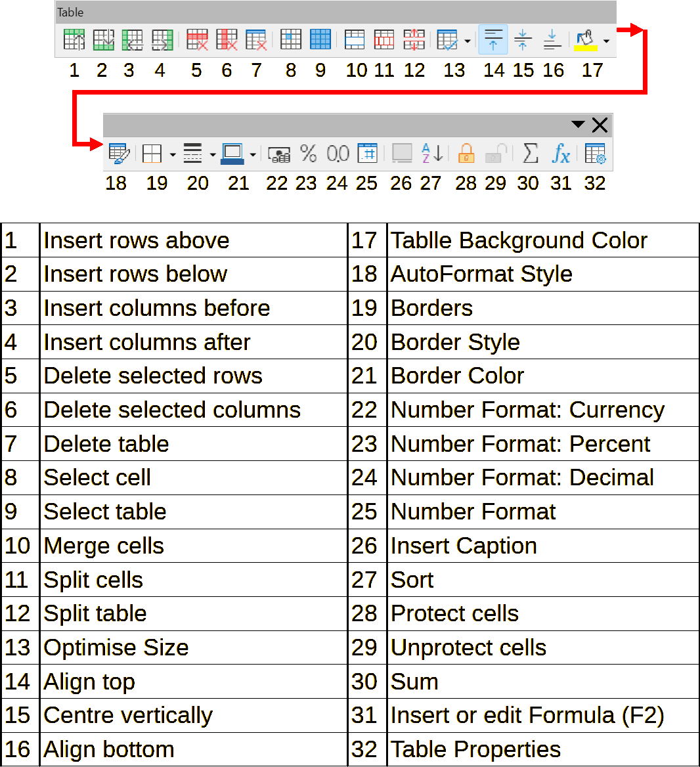Click the Delete table icon
Viewport: 700px width, 767px height.
[x=255, y=40]
